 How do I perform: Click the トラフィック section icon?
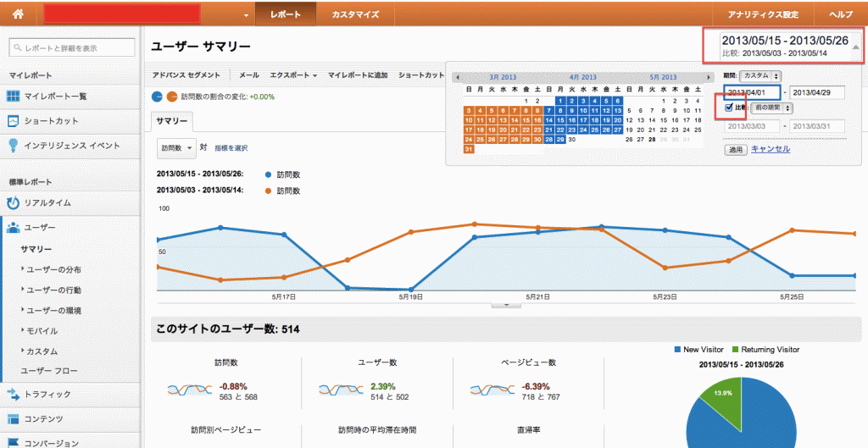click(x=14, y=394)
